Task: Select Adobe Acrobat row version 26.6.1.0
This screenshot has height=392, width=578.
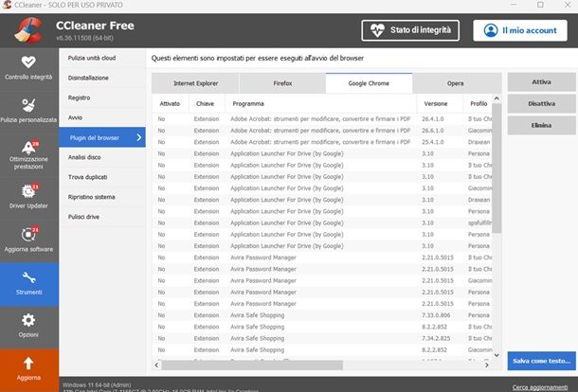Action: [322, 131]
